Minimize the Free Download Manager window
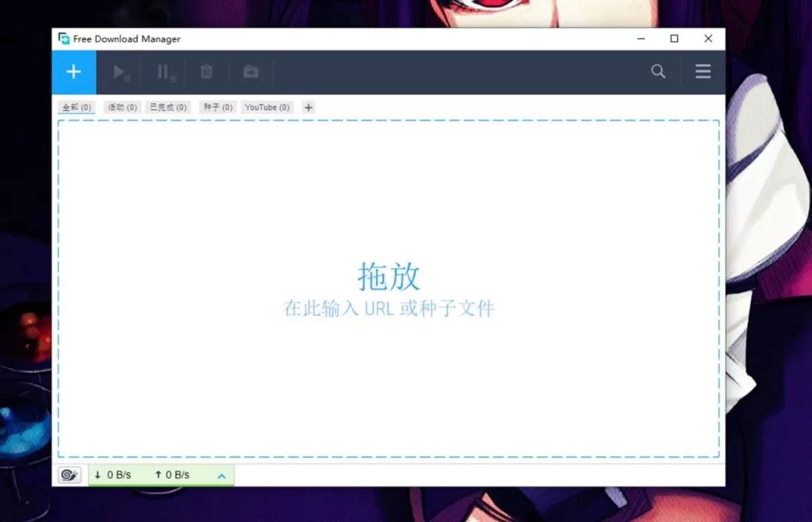The height and width of the screenshot is (522, 812). click(641, 39)
